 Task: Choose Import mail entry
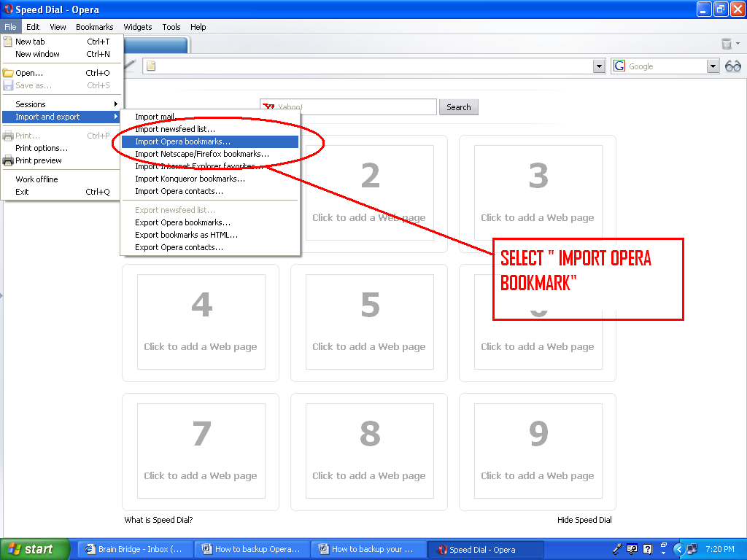pyautogui.click(x=210, y=117)
